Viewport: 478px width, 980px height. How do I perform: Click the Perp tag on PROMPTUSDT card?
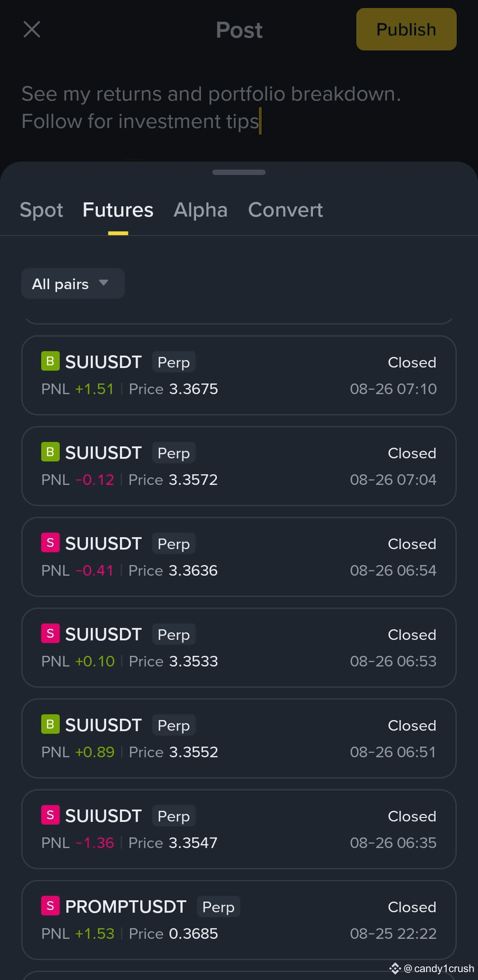(x=218, y=906)
